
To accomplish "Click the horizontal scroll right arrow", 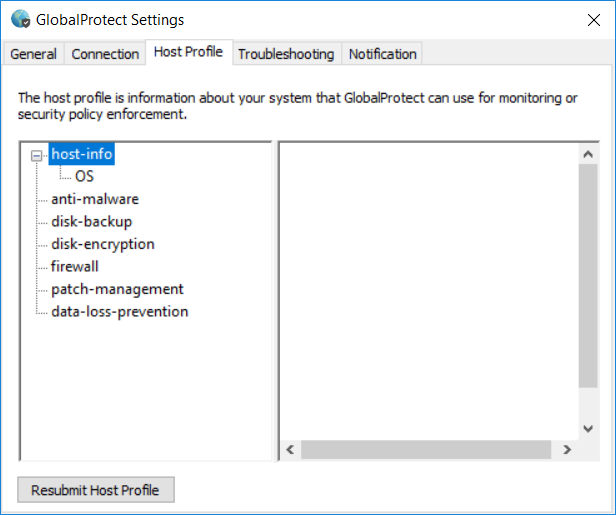I will (567, 450).
